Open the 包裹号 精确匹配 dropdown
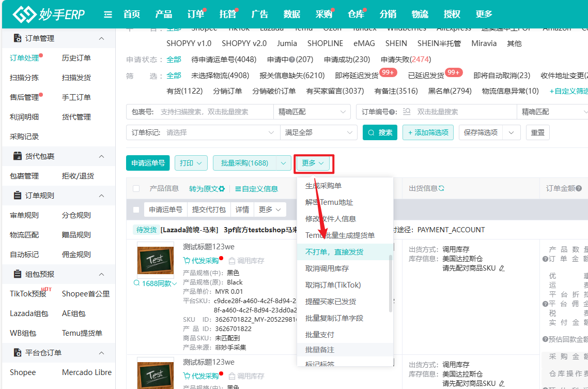 (x=312, y=112)
